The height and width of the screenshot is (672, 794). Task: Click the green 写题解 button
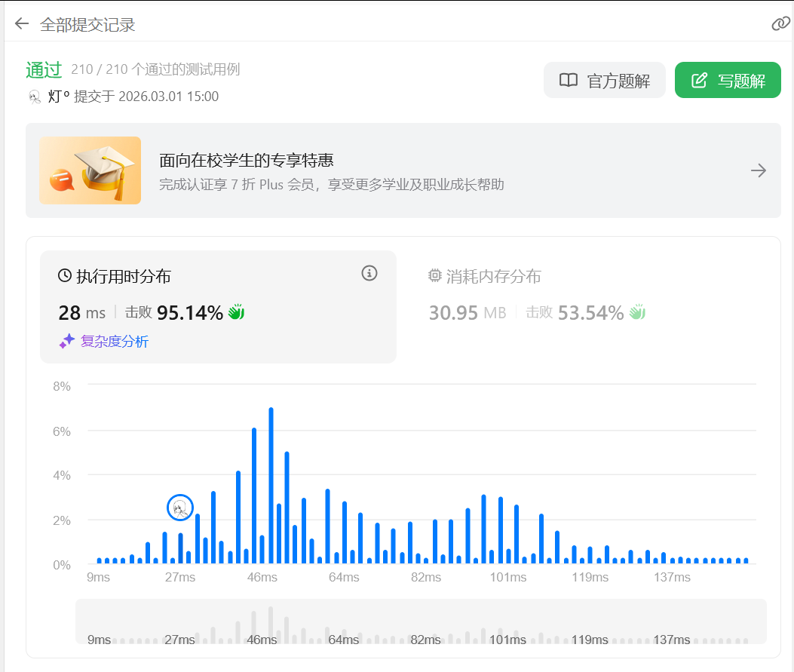click(727, 80)
